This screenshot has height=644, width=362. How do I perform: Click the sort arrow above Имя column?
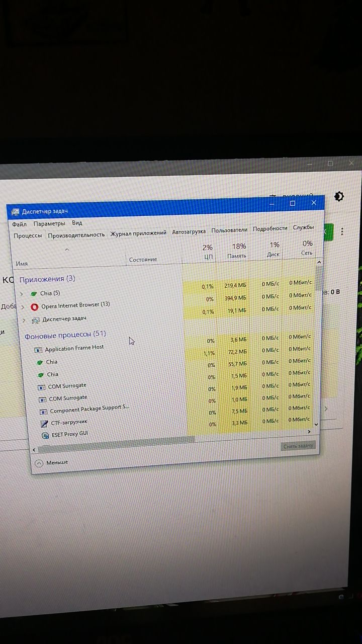67,250
